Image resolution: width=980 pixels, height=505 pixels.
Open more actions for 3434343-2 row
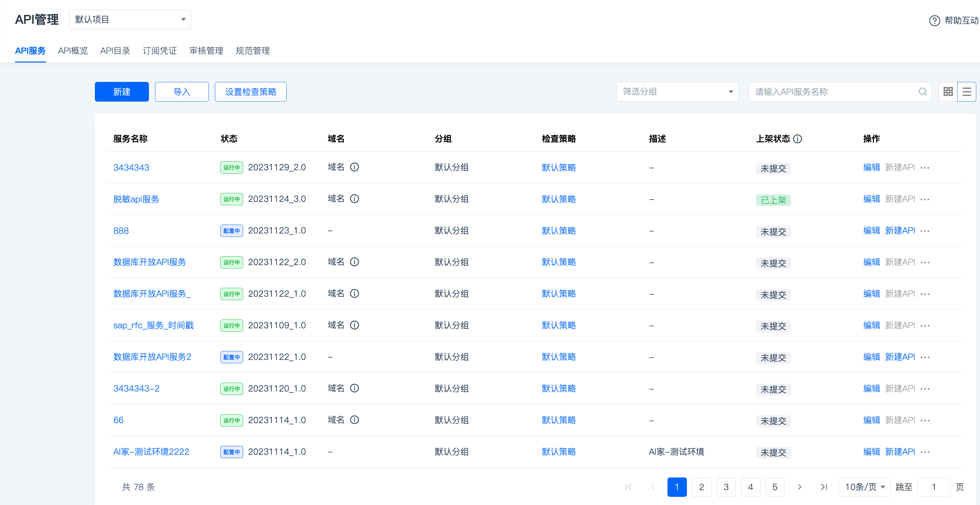pyautogui.click(x=925, y=389)
